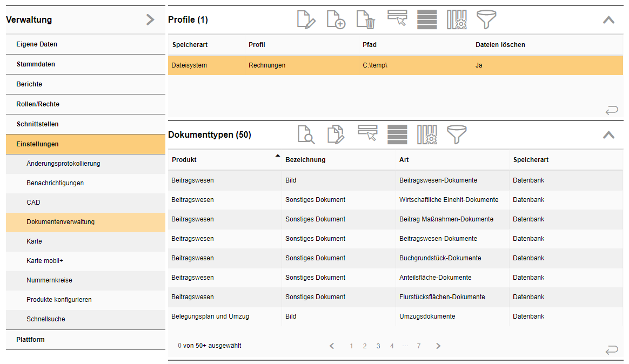Image resolution: width=629 pixels, height=364 pixels.
Task: Go to page 3 of document types
Action: [378, 346]
